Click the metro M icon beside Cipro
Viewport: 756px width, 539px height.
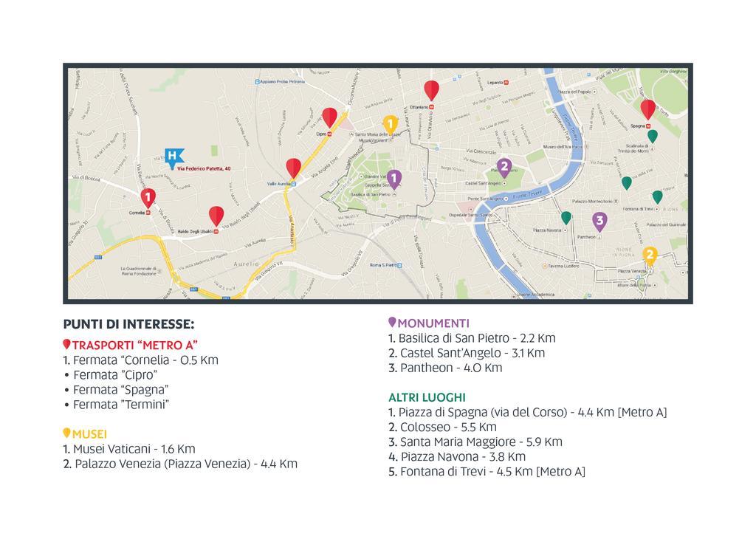(x=329, y=134)
